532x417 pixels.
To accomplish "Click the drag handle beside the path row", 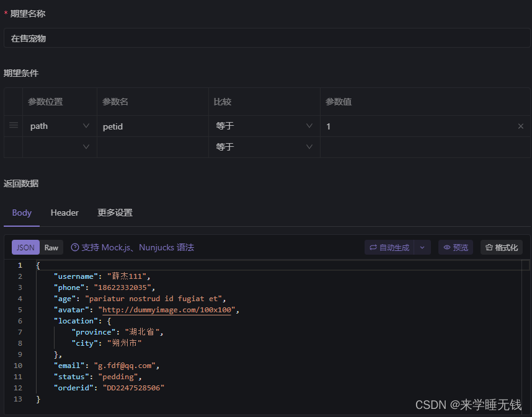I will click(x=13, y=126).
